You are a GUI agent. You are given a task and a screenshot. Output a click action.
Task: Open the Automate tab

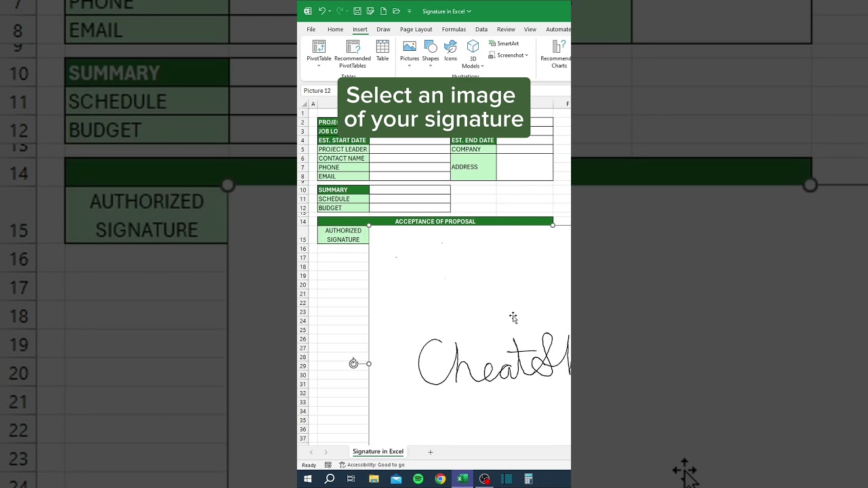tap(558, 29)
